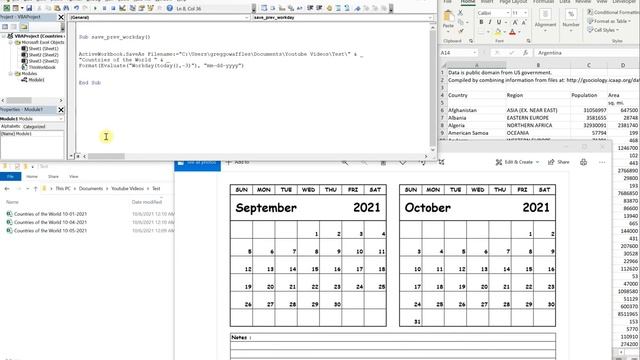Click Add to button in Photos viewer
Viewport: 640px width, 360px height.
click(x=238, y=162)
